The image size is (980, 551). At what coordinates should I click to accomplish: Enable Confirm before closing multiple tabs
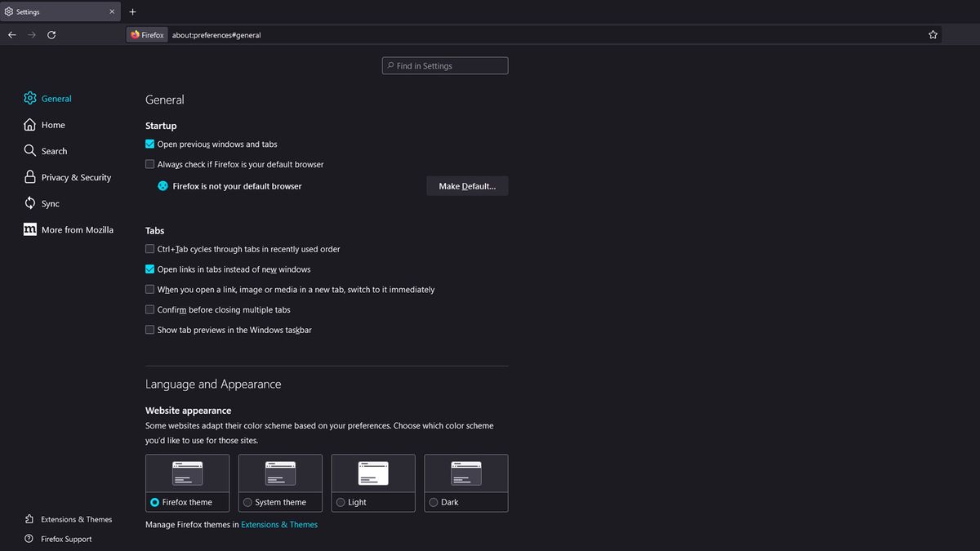[x=150, y=309]
